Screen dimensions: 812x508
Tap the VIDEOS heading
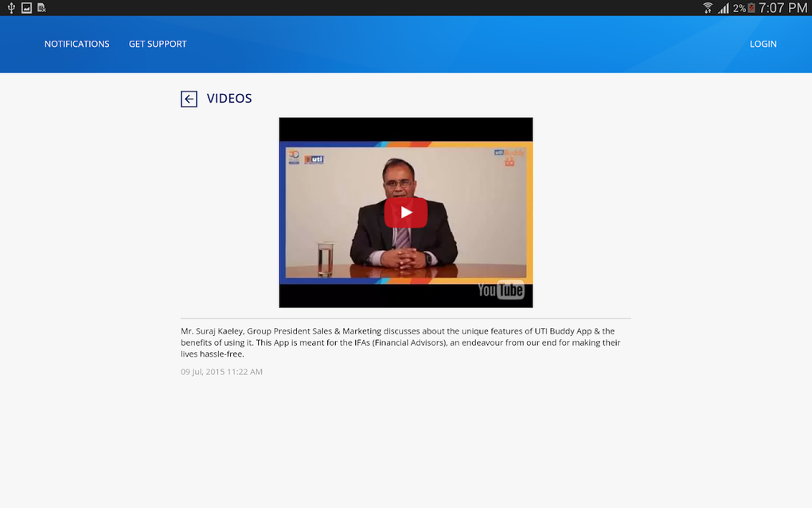coord(229,99)
